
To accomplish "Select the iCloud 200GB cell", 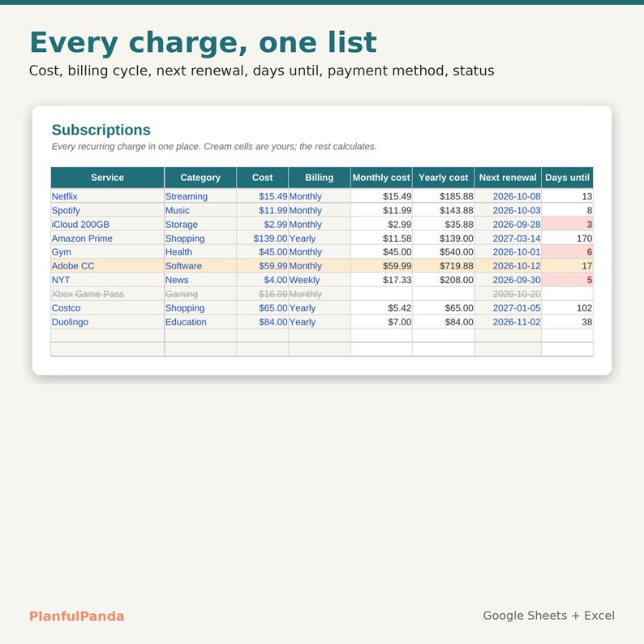I will (108, 224).
